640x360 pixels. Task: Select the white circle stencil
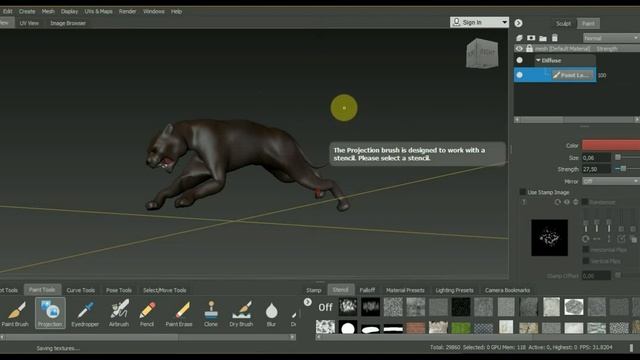(x=348, y=328)
